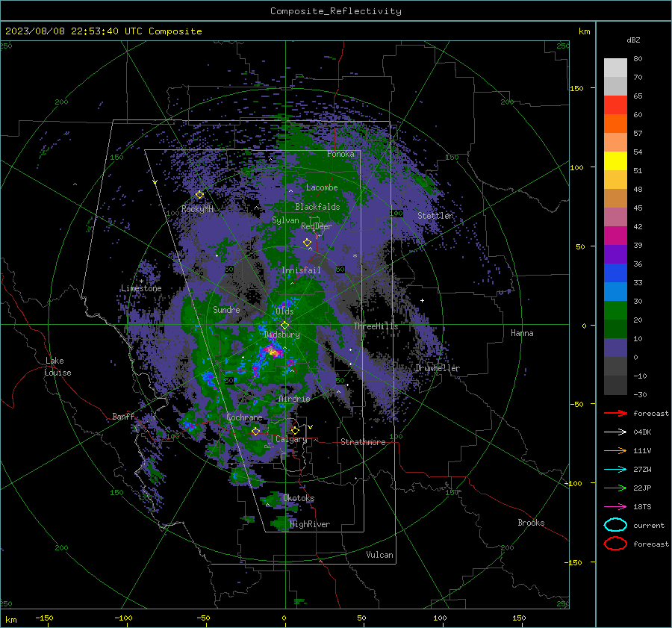Click the RockyMH label

coord(197,209)
